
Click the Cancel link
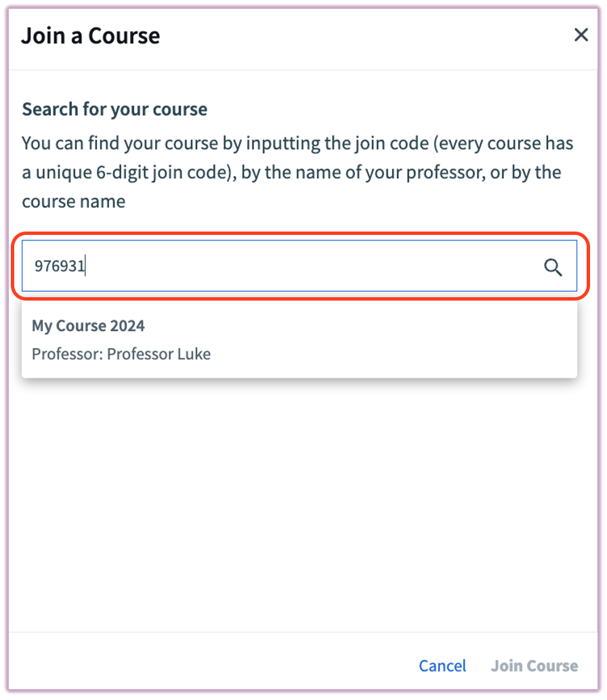pyautogui.click(x=442, y=665)
